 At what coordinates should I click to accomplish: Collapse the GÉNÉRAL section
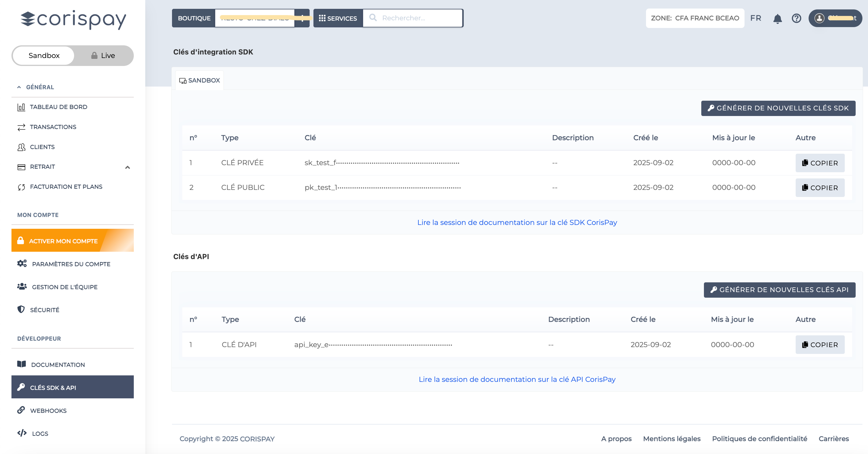(x=19, y=87)
